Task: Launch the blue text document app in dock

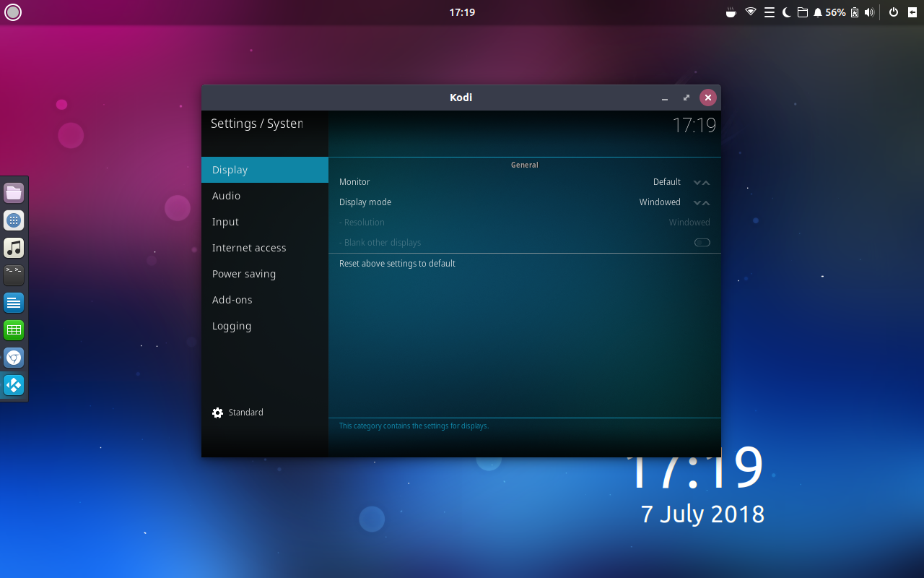Action: click(14, 303)
